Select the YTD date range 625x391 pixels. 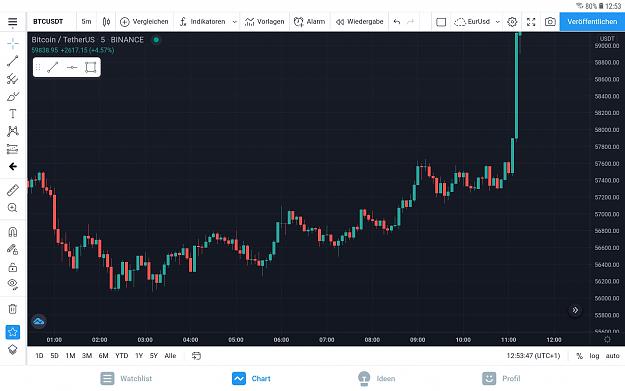(122, 356)
